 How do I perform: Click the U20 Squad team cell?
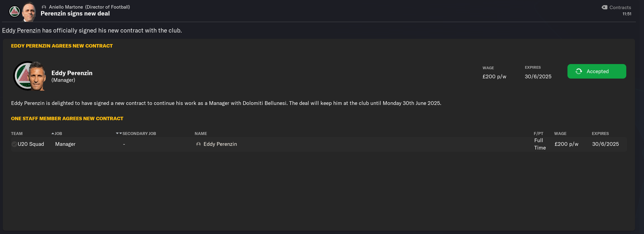click(x=31, y=144)
